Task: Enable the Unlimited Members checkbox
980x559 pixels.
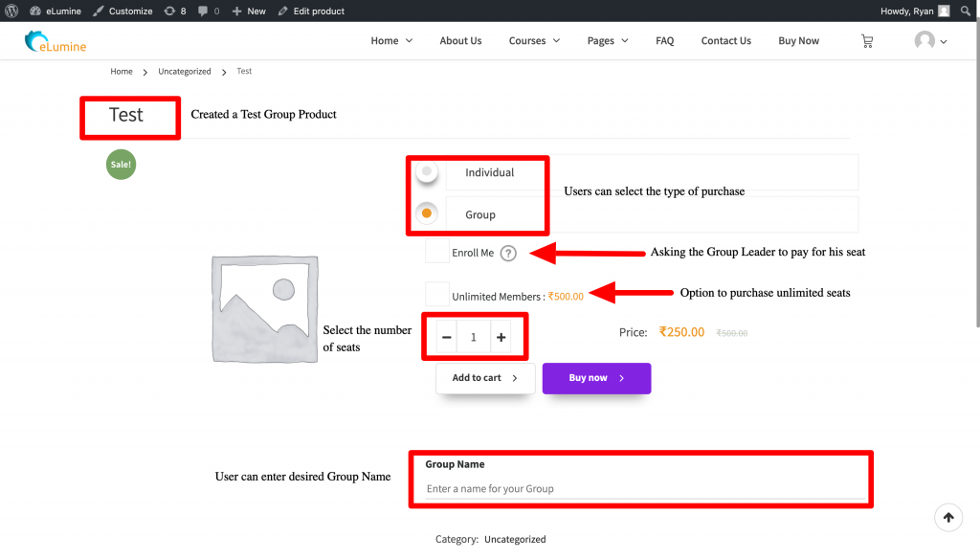Action: click(437, 295)
